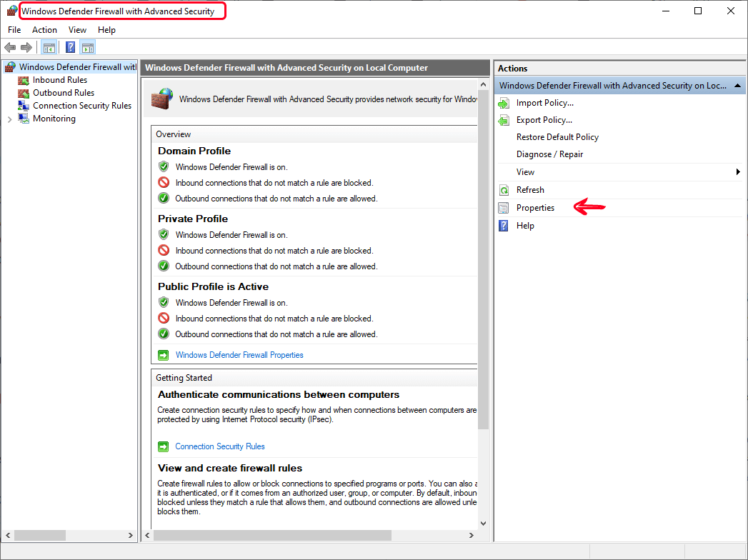This screenshot has width=748, height=560.
Task: Click the center pane vertical scrollbar down arrow
Action: click(483, 523)
